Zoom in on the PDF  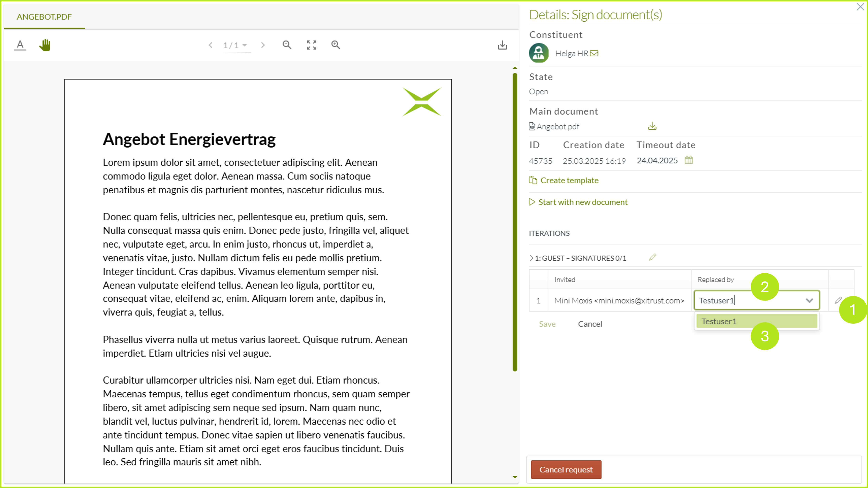(x=336, y=45)
